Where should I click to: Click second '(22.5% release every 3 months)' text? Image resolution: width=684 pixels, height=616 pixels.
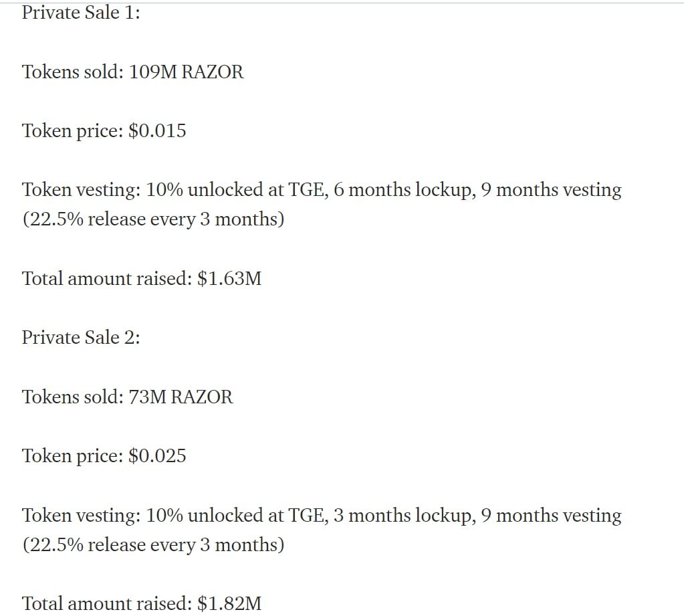(x=153, y=544)
